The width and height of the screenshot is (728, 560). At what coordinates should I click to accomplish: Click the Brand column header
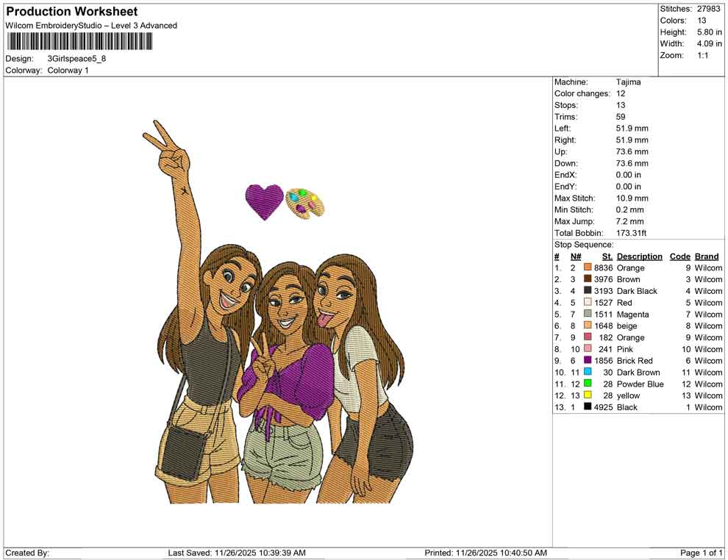(x=706, y=256)
